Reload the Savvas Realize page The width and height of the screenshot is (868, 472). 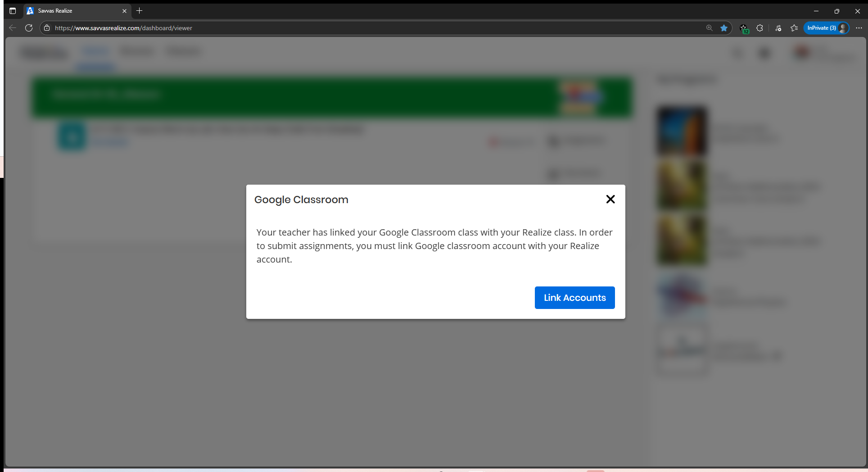(29, 28)
